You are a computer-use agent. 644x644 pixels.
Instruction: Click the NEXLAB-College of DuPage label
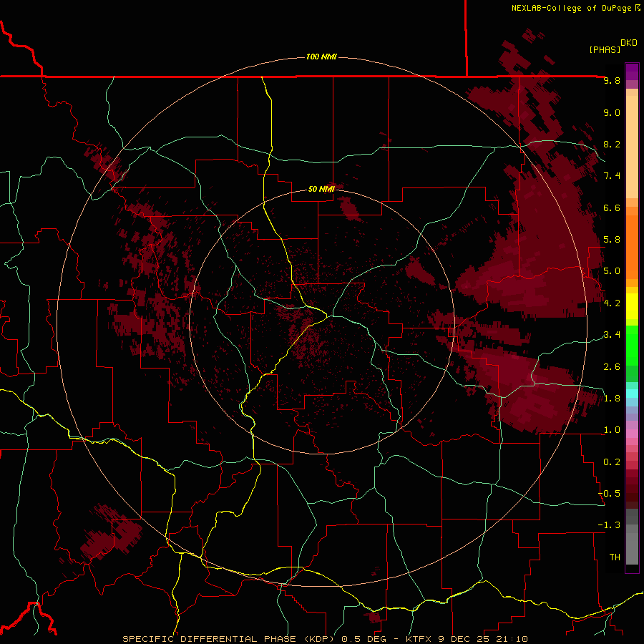point(575,8)
